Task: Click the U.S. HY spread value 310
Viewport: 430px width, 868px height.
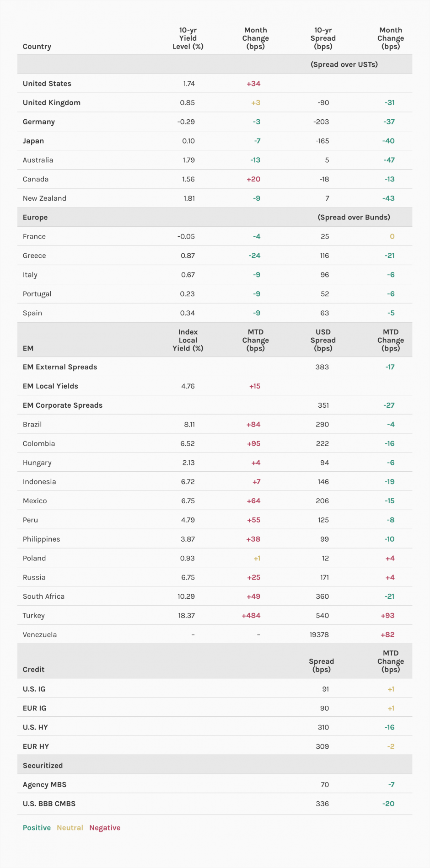Action: click(323, 727)
